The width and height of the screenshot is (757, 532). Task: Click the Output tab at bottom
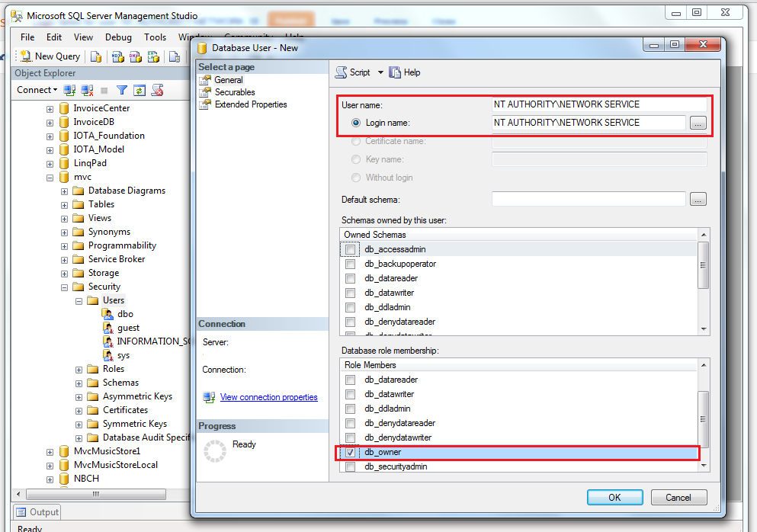tap(37, 511)
